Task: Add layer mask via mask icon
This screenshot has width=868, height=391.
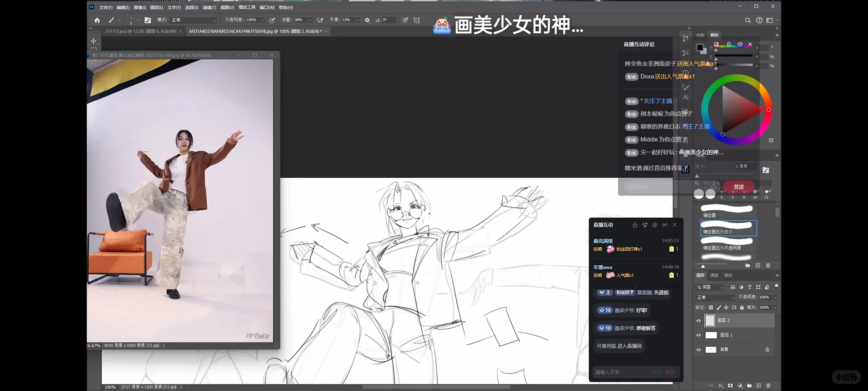Action: pos(730,386)
